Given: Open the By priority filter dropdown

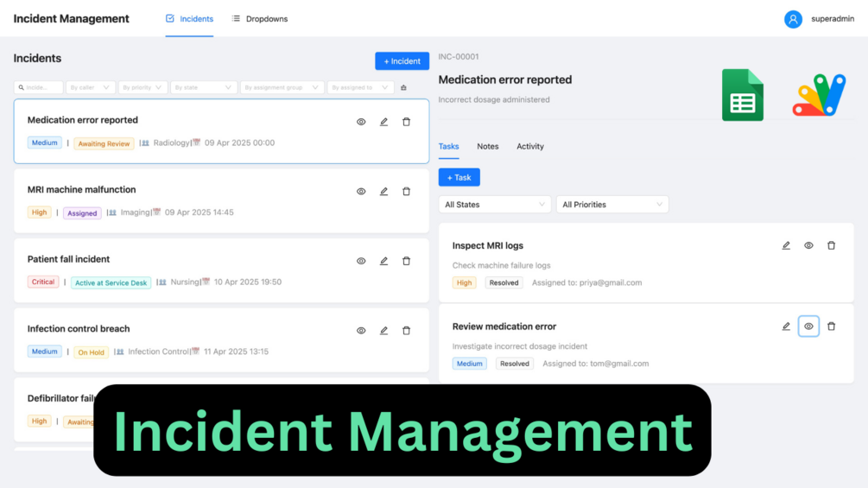Looking at the screenshot, I should 143,87.
